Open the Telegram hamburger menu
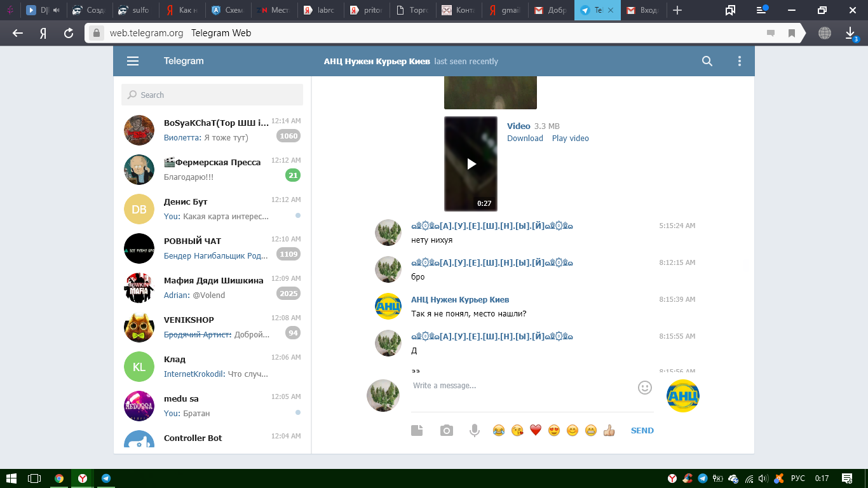Screen dimensions: 868x488 132,61
